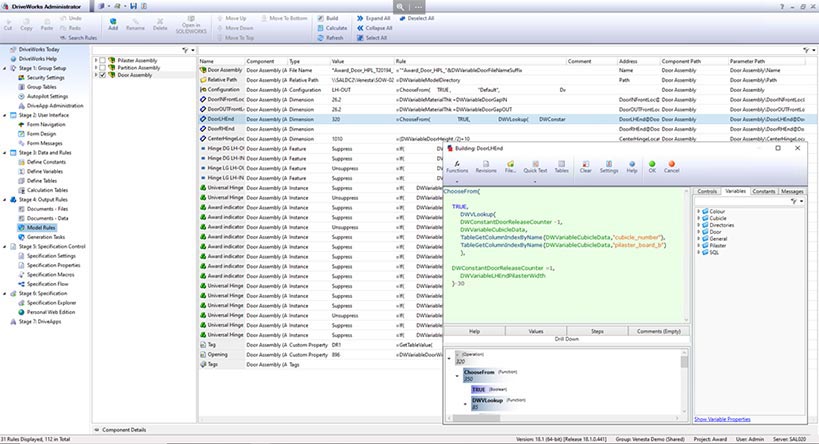Screen dimensions: 819x444
Task: Click Component Path column header
Action: [694, 61]
